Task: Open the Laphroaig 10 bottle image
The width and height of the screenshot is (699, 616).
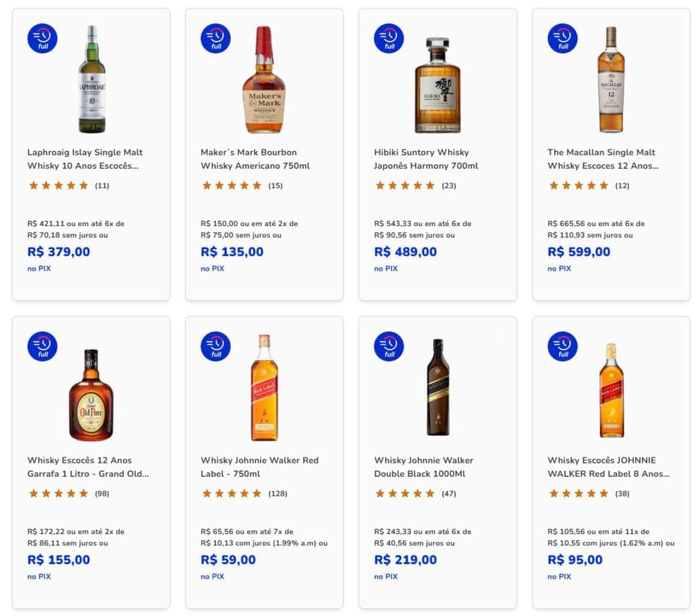Action: [91, 79]
